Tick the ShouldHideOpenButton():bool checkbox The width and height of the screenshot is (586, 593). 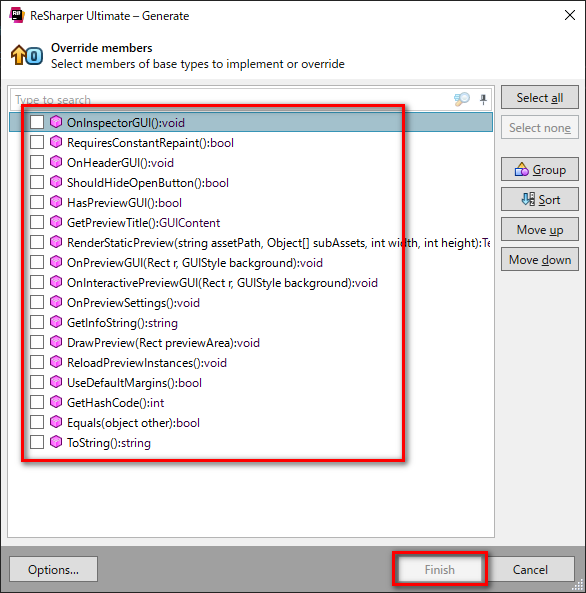[x=37, y=182]
